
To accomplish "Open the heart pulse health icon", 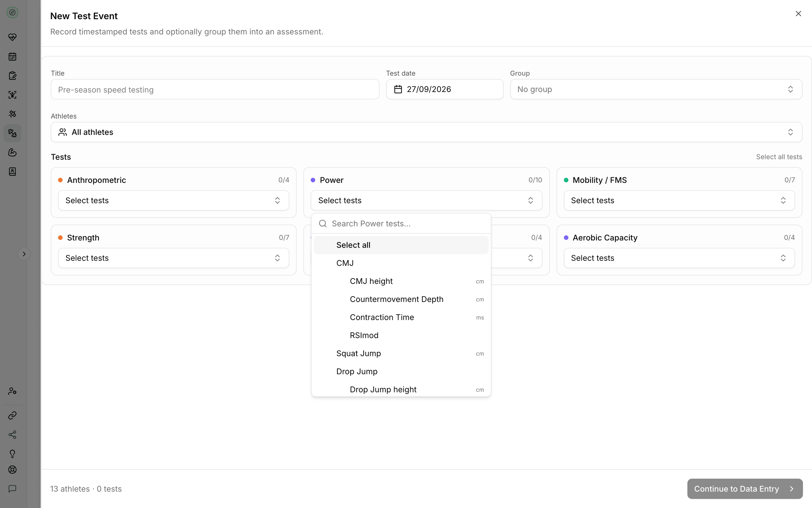I will click(x=12, y=37).
